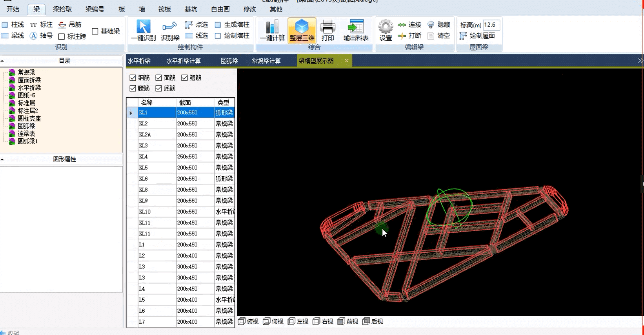Toggle the 箍筋 checkbox

point(185,78)
